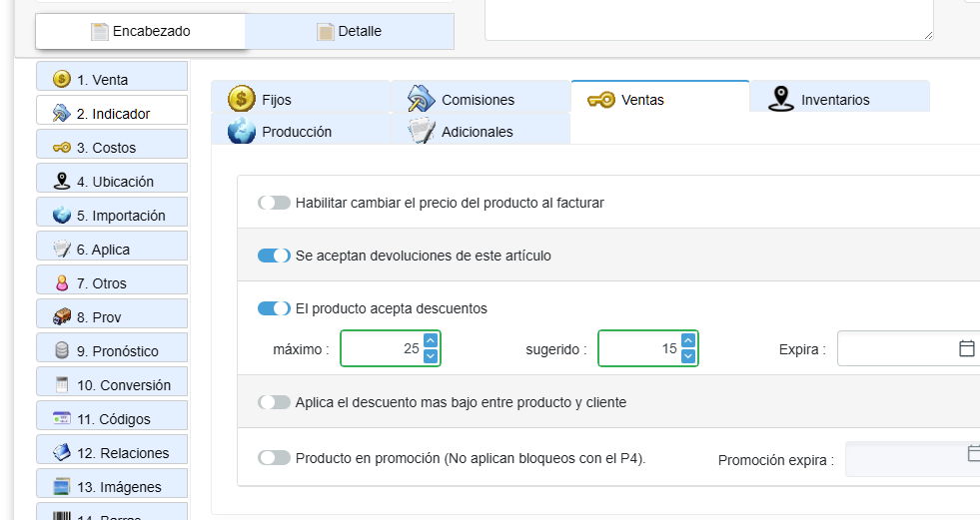Decrease the sugerido discount with down arrow

coord(688,356)
